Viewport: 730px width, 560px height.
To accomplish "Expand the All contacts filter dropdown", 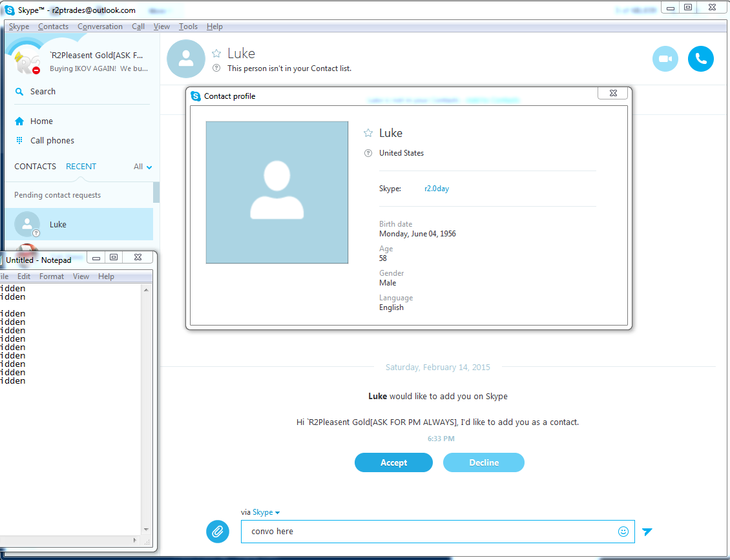I will tap(143, 167).
